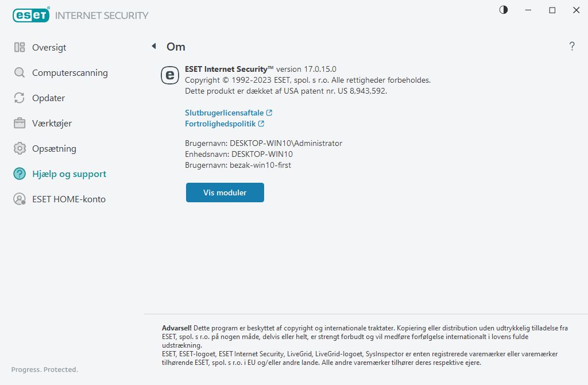Image resolution: width=588 pixels, height=385 pixels.
Task: Click the circular ESET 'e' product badge
Action: (x=169, y=75)
